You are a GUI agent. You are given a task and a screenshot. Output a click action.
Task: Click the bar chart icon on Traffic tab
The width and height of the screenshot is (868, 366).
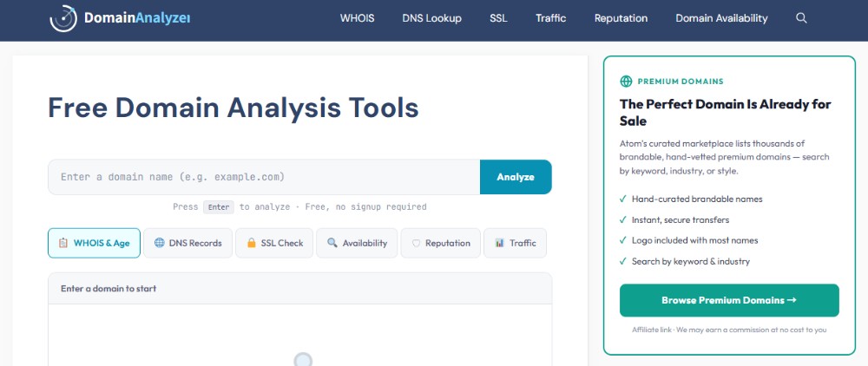[x=500, y=243]
